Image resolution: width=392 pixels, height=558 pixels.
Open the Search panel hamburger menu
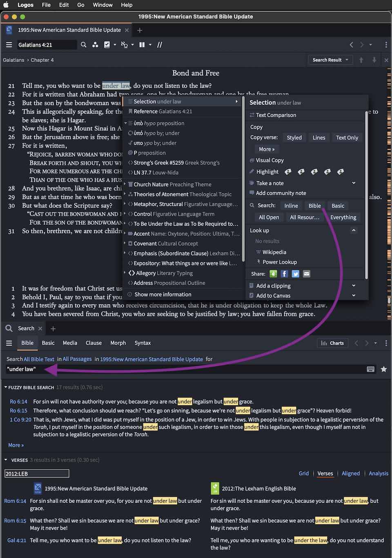point(9,343)
